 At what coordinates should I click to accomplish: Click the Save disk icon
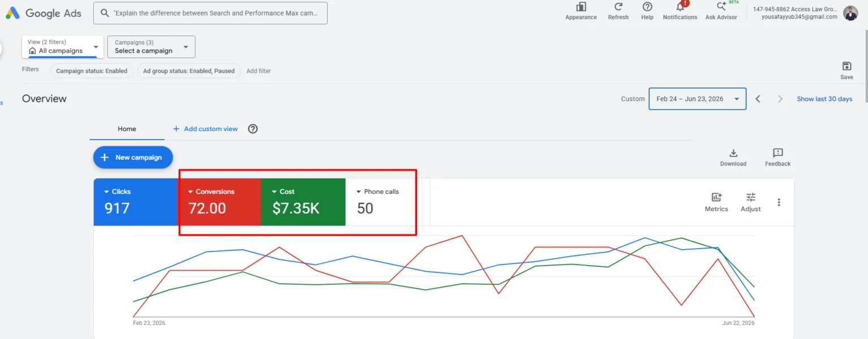coord(847,66)
